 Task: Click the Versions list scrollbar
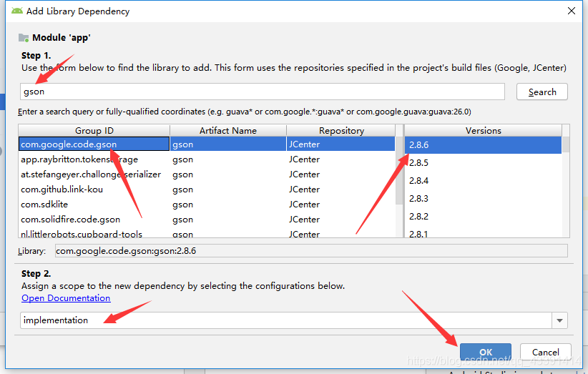pyautogui.click(x=566, y=144)
